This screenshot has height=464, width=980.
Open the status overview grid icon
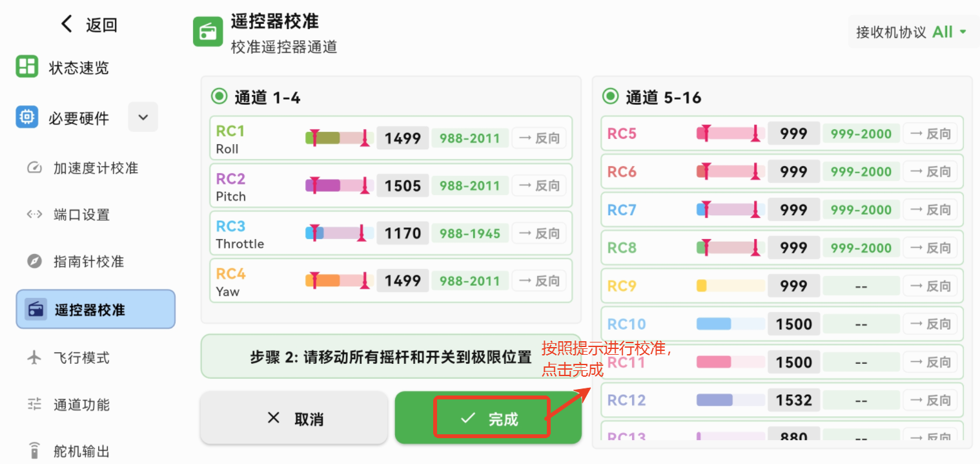click(27, 67)
